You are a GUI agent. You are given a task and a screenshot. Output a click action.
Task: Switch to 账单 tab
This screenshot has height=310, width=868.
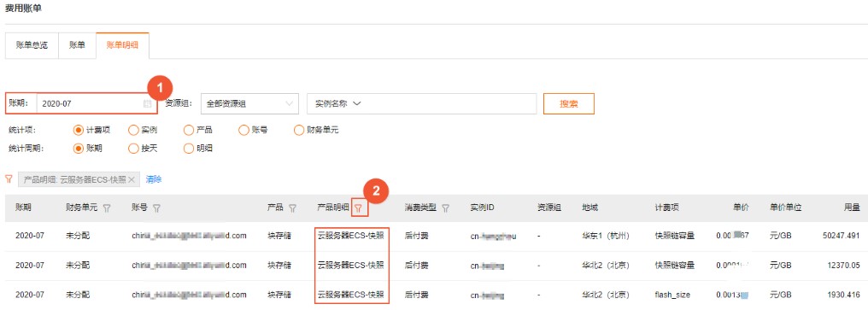tap(77, 45)
